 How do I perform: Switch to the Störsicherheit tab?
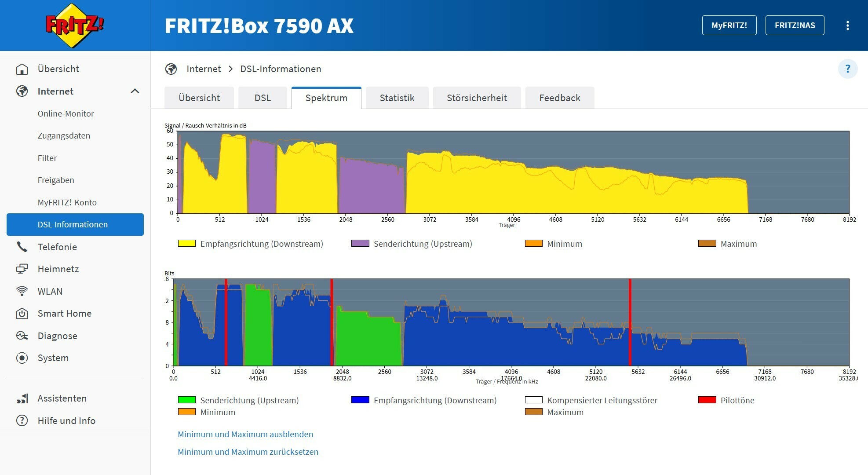pyautogui.click(x=477, y=98)
